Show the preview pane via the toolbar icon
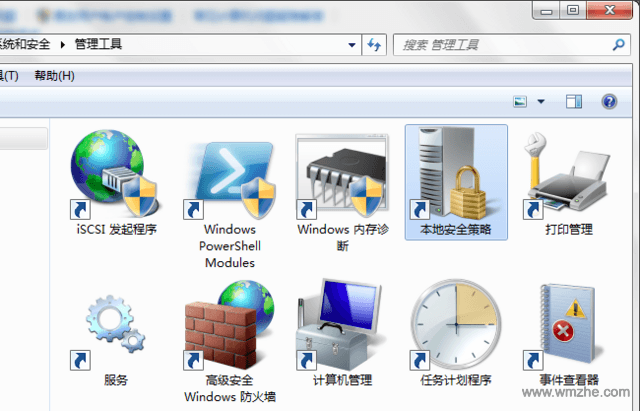The image size is (640, 411). point(574,101)
